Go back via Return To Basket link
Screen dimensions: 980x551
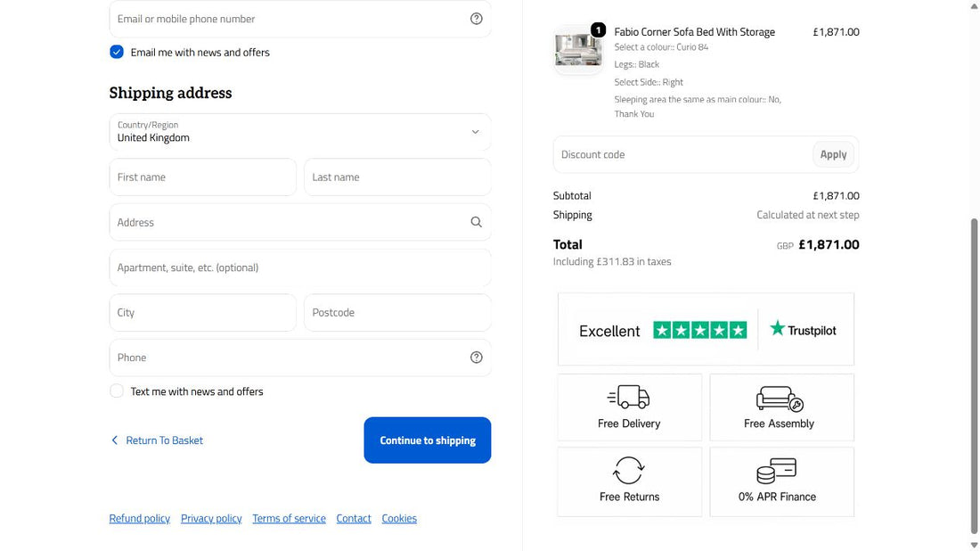point(165,440)
